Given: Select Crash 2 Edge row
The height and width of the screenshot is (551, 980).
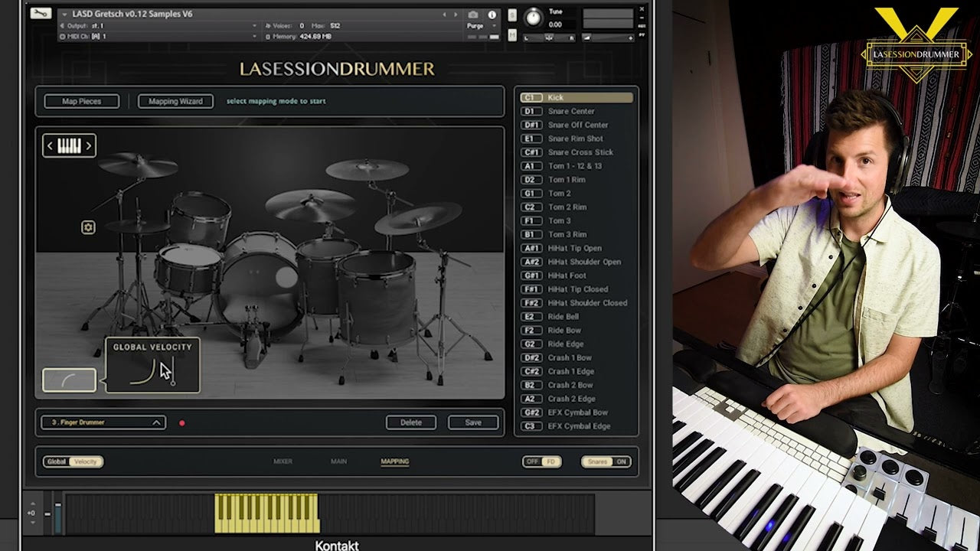Looking at the screenshot, I should (577, 399).
